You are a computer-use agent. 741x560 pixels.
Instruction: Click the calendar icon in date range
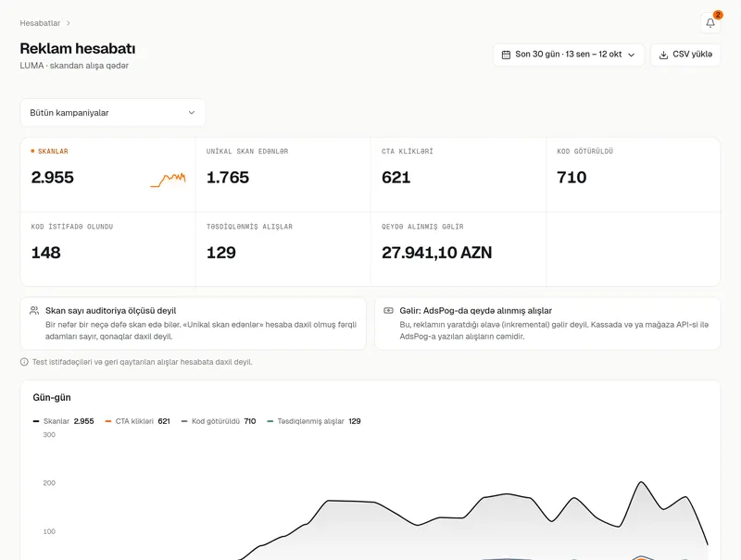coord(506,55)
